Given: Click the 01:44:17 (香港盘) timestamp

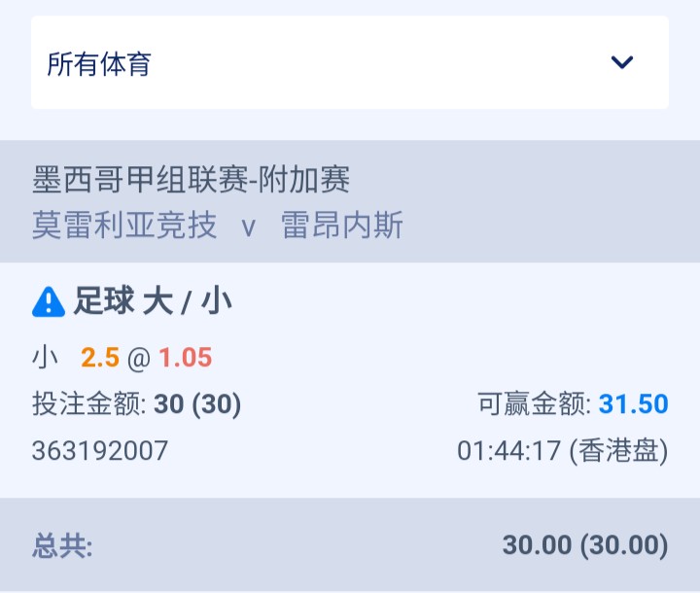Looking at the screenshot, I should (x=563, y=450).
